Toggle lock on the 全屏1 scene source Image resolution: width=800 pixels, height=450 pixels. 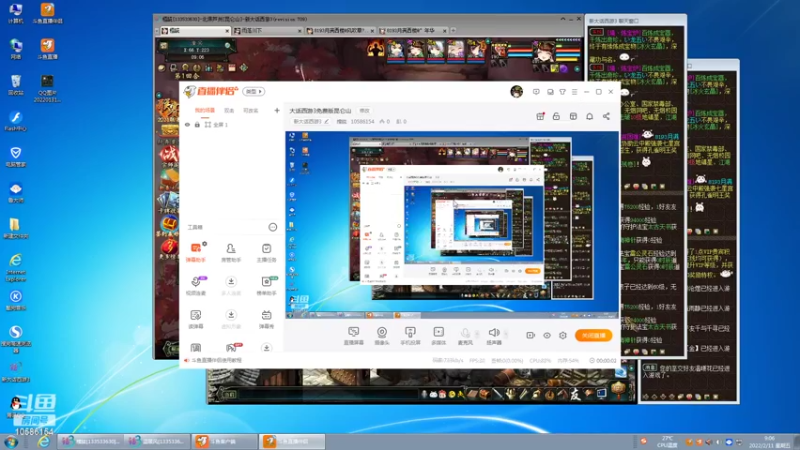coord(197,124)
